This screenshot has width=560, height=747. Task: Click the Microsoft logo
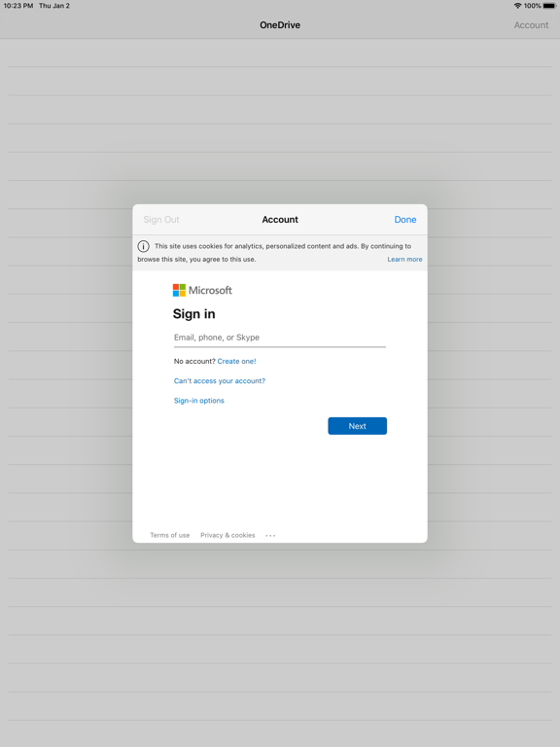(202, 290)
